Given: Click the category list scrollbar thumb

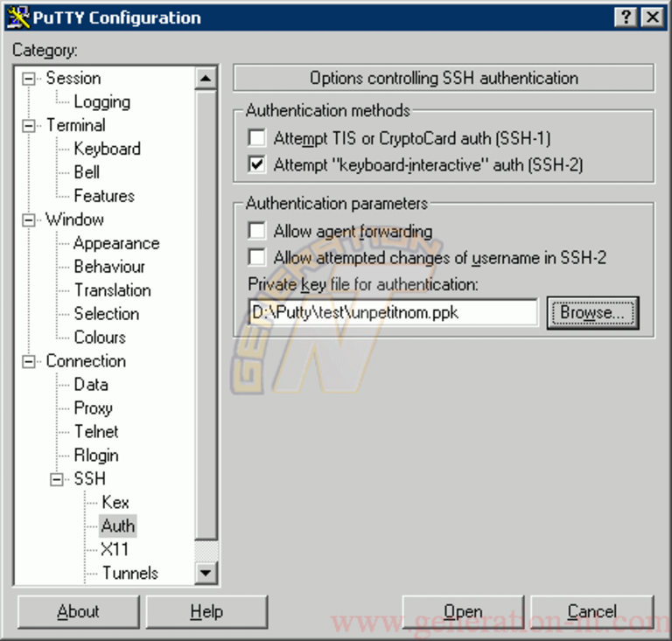Looking at the screenshot, I should [x=206, y=315].
